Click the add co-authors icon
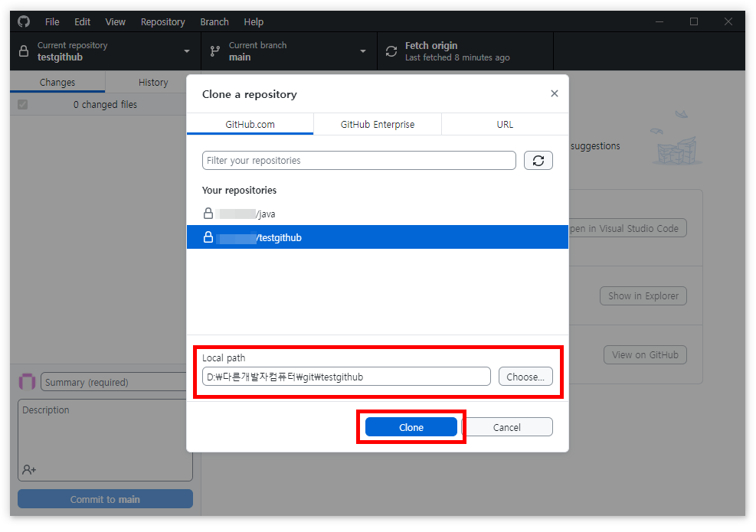The width and height of the screenshot is (756, 532). click(29, 469)
